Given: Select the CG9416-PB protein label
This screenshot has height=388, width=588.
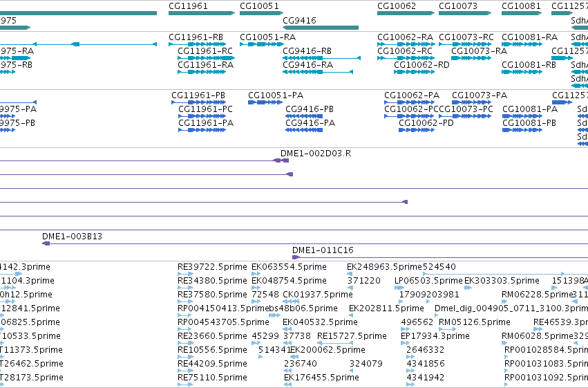Looking at the screenshot, I should pyautogui.click(x=310, y=109).
